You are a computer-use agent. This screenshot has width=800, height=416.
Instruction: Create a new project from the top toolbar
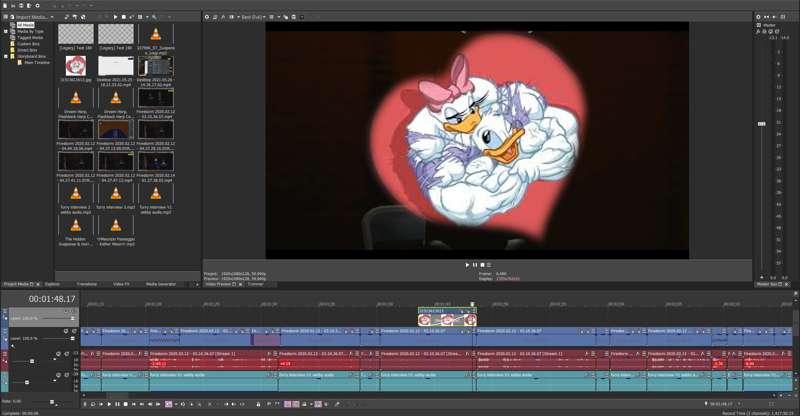5,6
